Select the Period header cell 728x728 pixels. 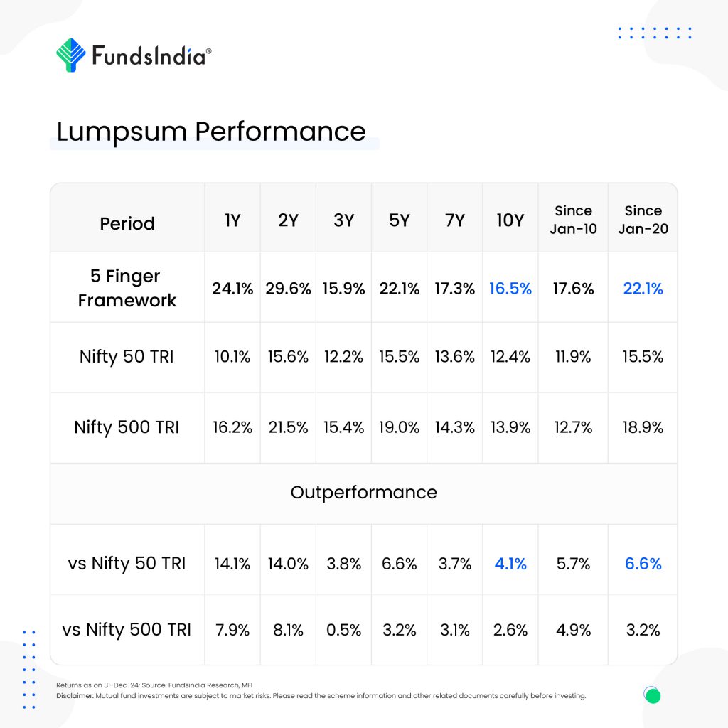point(127,223)
